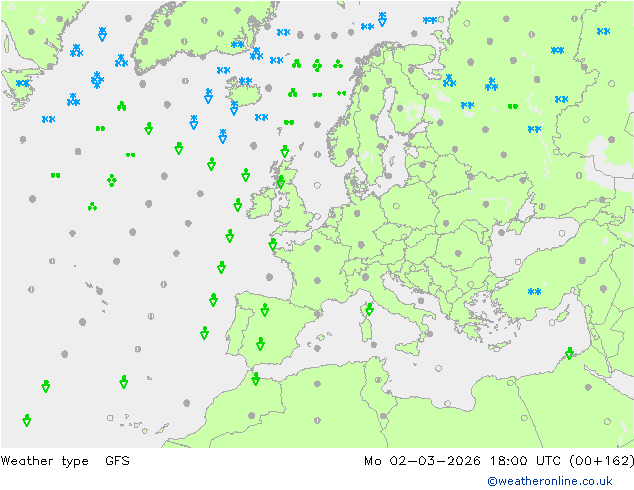Click the shower symbol off Portugal's coast
634x490 pixels.
coord(205,333)
